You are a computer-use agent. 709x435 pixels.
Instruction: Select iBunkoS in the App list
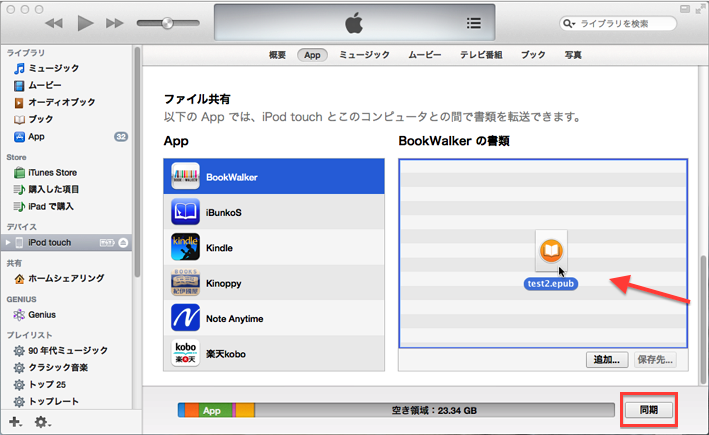pos(274,212)
